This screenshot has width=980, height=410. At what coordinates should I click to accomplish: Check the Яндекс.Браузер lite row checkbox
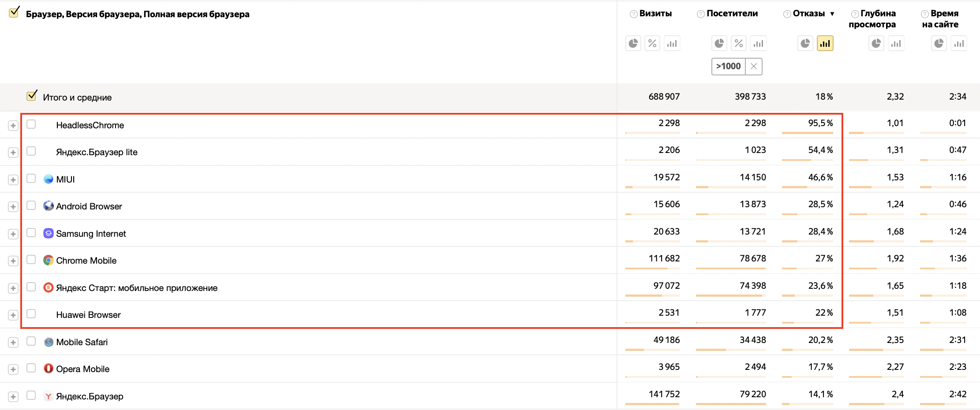click(x=31, y=151)
